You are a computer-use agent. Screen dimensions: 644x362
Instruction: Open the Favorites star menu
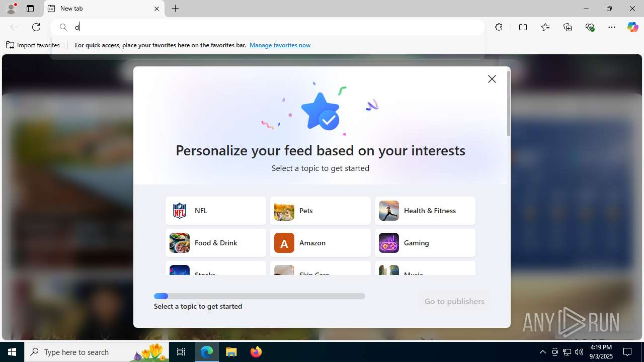[545, 27]
